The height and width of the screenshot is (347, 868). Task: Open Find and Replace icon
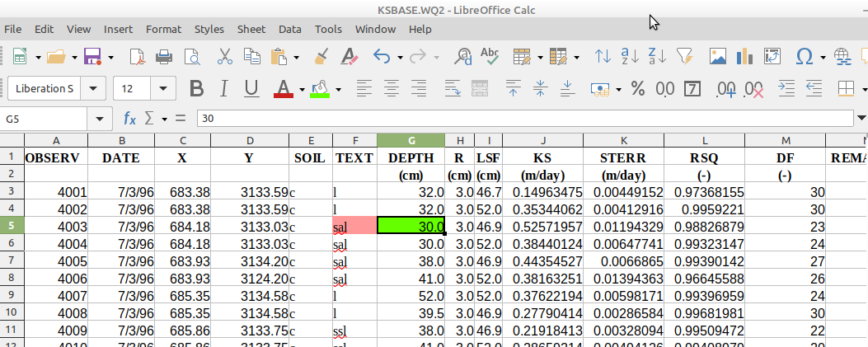click(x=462, y=56)
